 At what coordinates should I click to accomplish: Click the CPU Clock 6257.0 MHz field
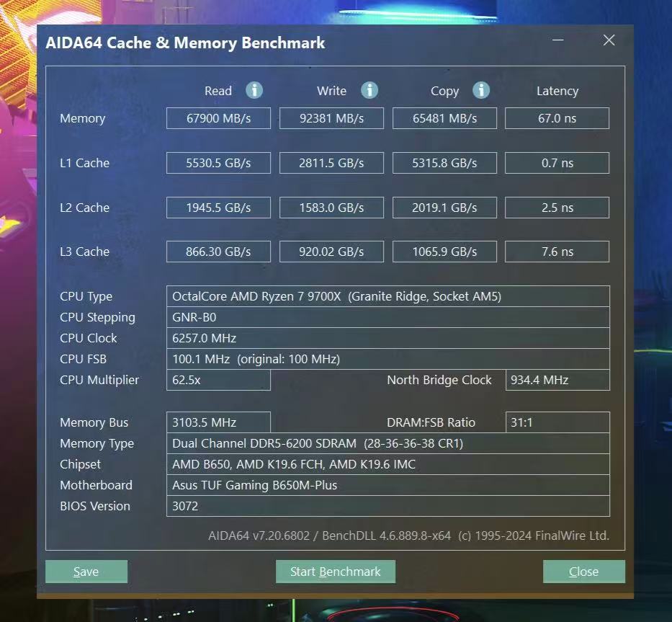tap(387, 338)
